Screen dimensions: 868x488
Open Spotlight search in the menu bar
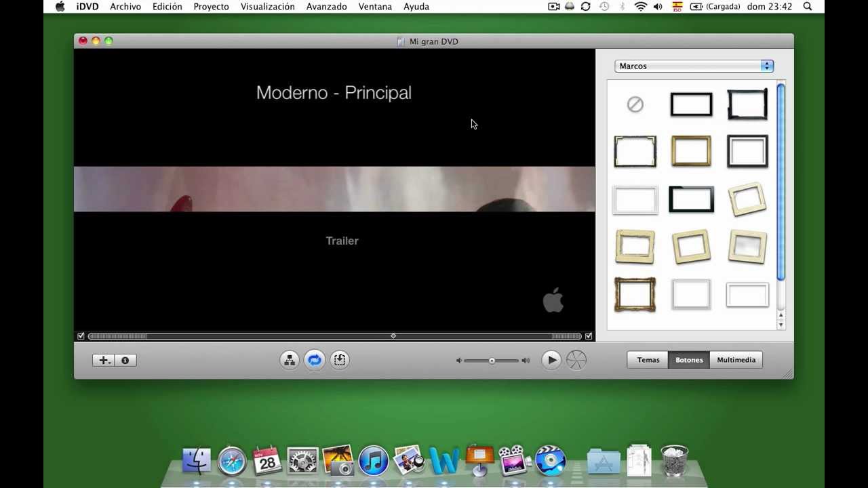pos(808,7)
